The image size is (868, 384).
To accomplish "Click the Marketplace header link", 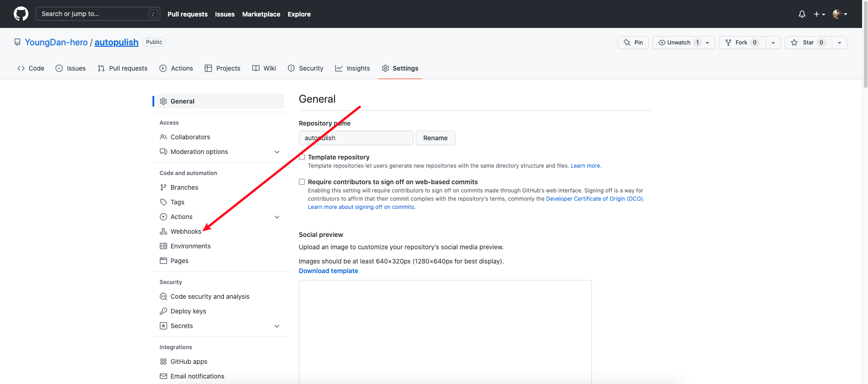I will (261, 14).
